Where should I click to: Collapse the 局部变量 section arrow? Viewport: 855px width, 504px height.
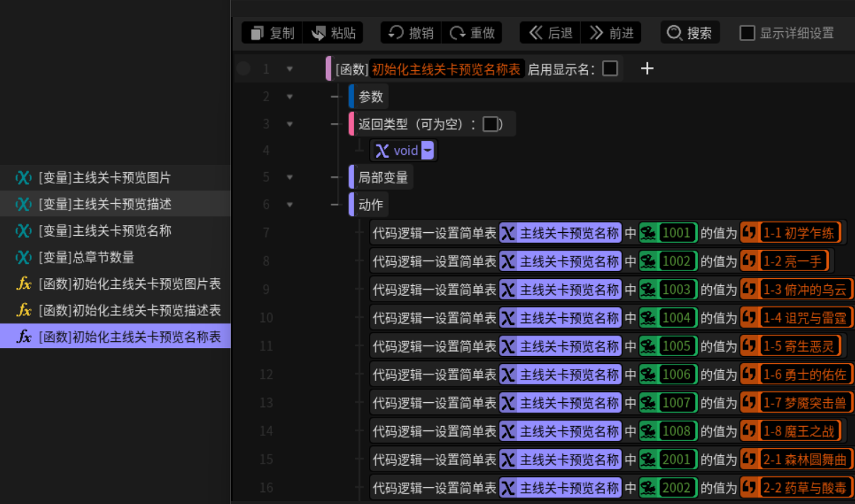tap(290, 177)
